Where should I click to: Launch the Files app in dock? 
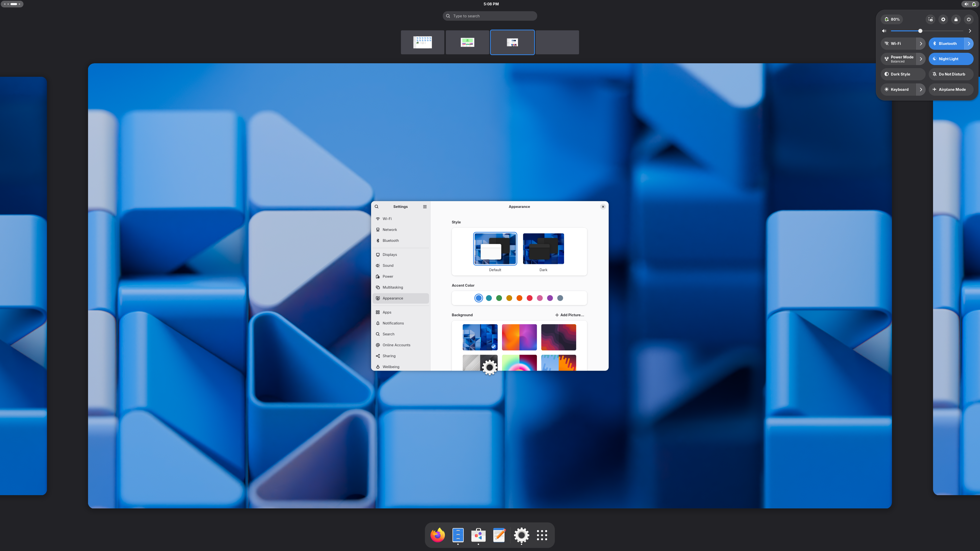(x=458, y=535)
